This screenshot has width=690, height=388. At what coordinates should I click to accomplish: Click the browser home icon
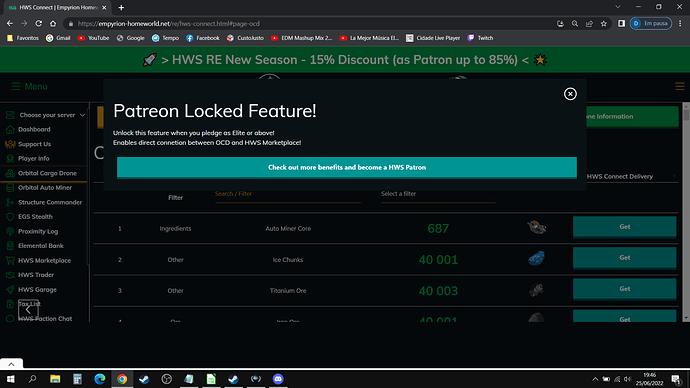pyautogui.click(x=53, y=23)
